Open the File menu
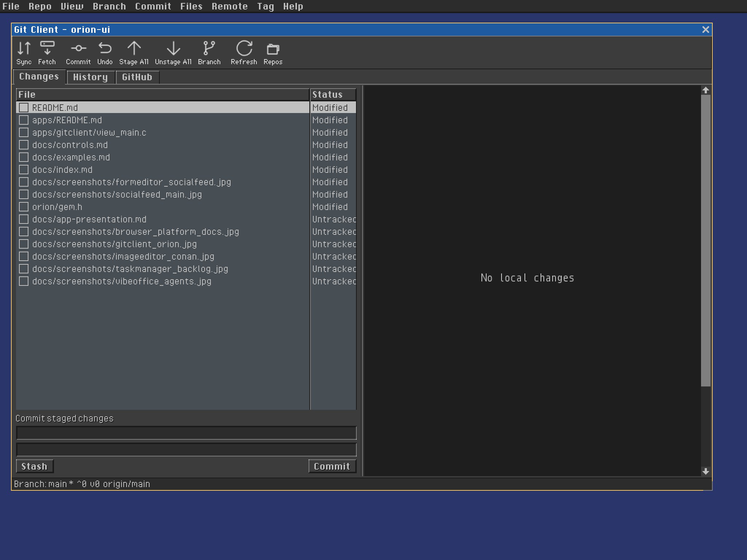 tap(11, 6)
